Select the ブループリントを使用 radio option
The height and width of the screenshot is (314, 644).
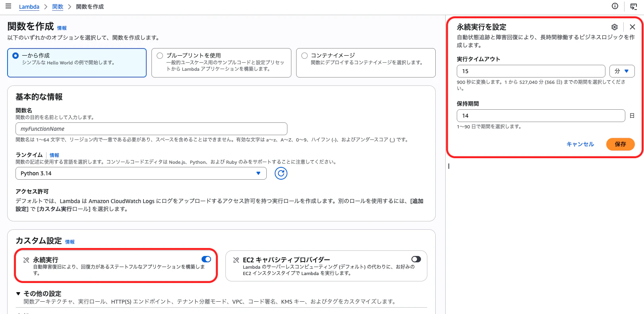coord(160,56)
